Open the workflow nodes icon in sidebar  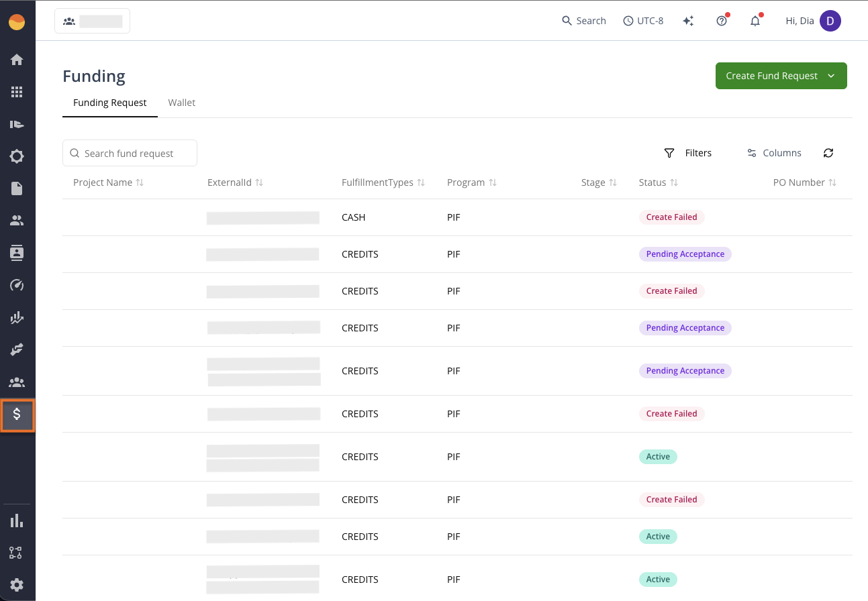click(x=15, y=553)
